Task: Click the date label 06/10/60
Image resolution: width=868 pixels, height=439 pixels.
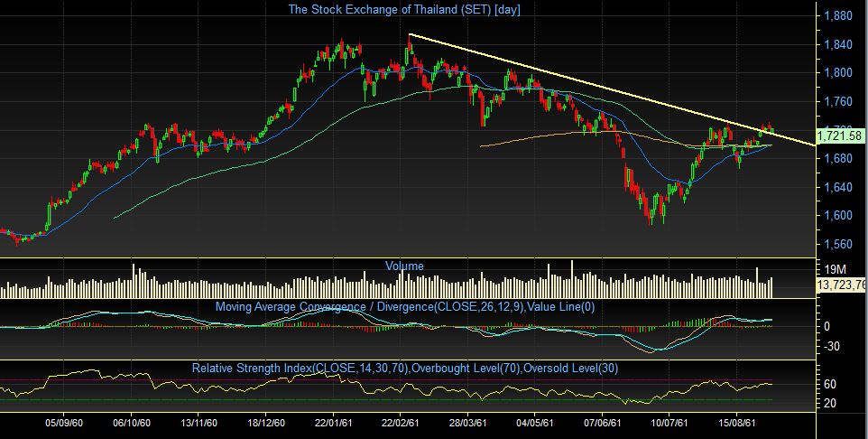Action: coord(132,423)
